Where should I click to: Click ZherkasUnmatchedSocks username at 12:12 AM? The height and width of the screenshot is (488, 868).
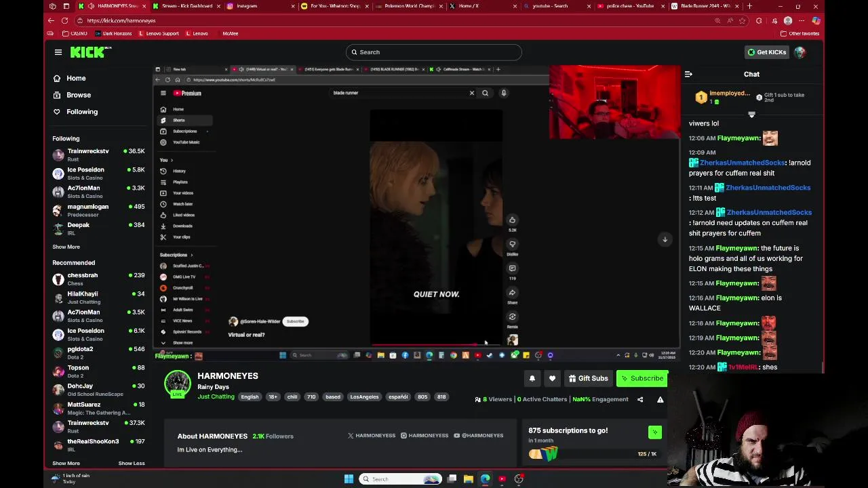tap(769, 213)
